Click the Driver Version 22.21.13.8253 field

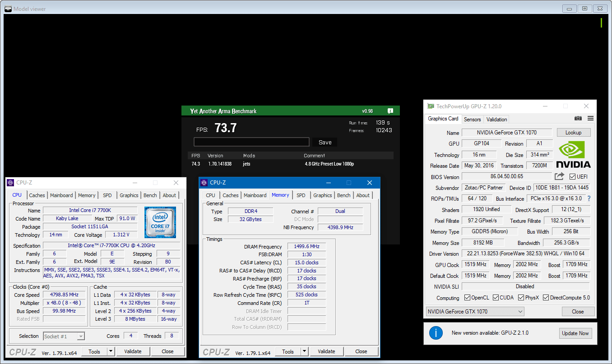pos(525,253)
